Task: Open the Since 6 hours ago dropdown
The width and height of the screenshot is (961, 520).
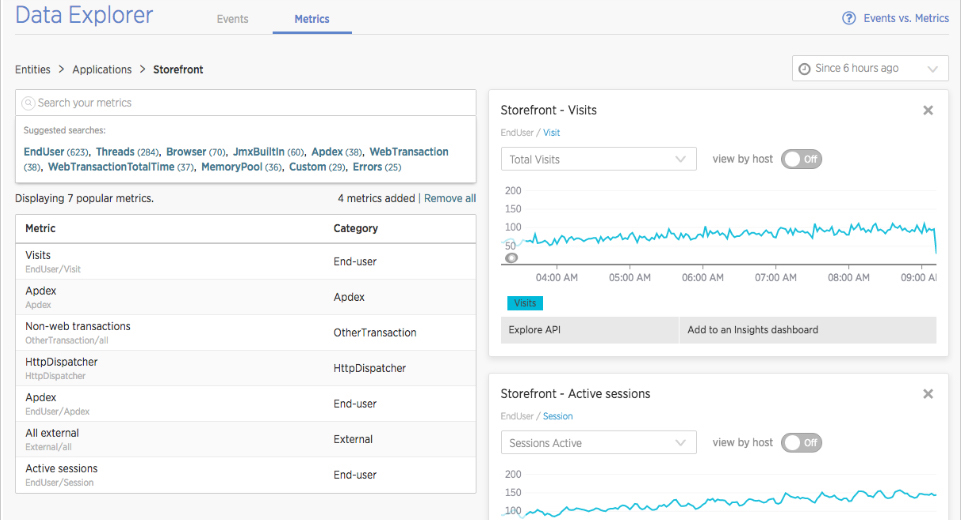Action: [x=870, y=69]
